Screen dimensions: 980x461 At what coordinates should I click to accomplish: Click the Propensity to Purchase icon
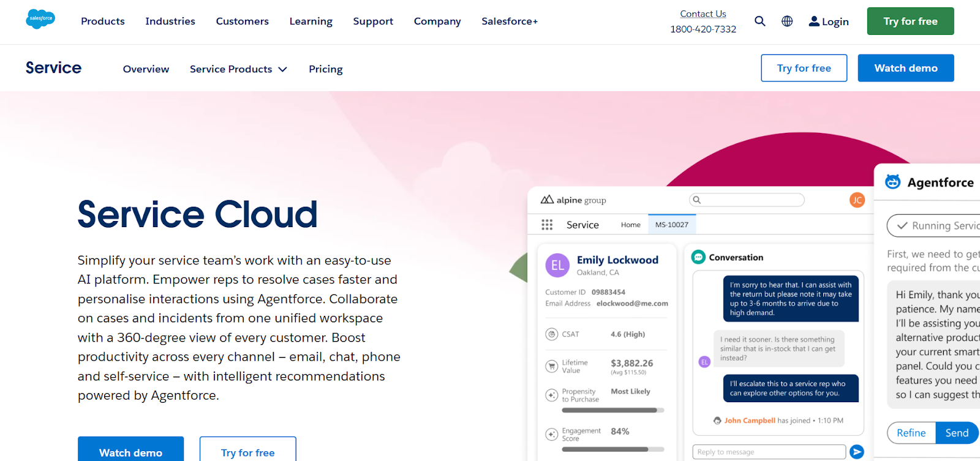(x=551, y=395)
